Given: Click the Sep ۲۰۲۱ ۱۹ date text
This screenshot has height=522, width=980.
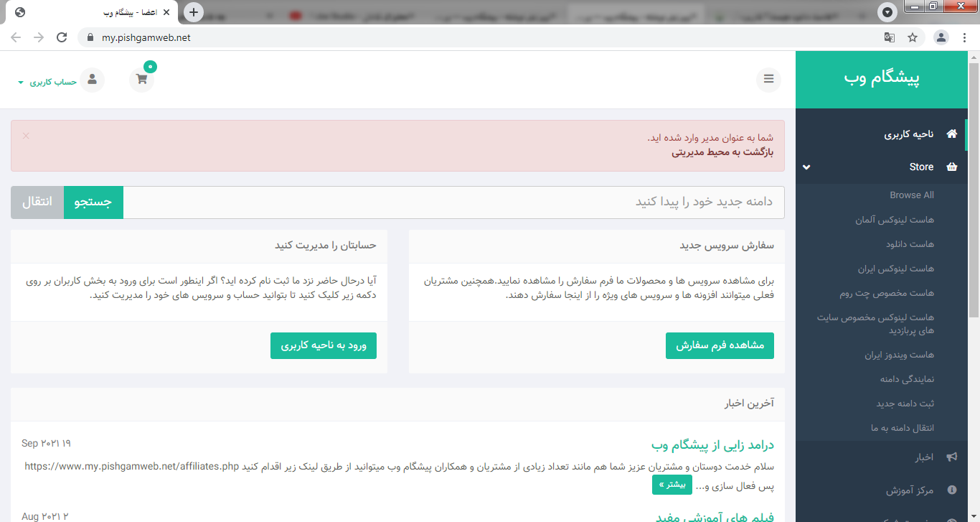Looking at the screenshot, I should point(47,444).
